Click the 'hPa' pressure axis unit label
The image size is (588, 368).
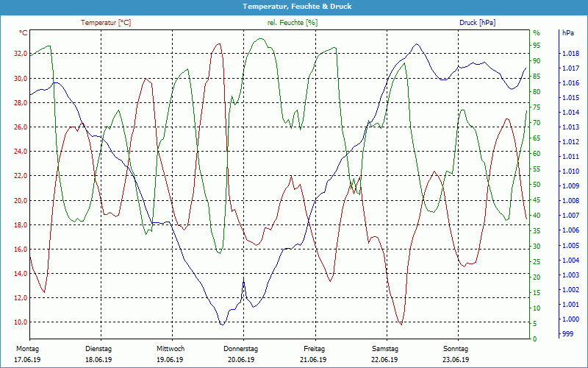[568, 33]
